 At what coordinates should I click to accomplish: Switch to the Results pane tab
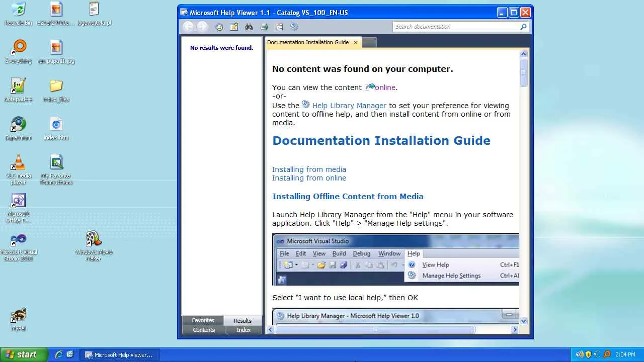pyautogui.click(x=243, y=321)
